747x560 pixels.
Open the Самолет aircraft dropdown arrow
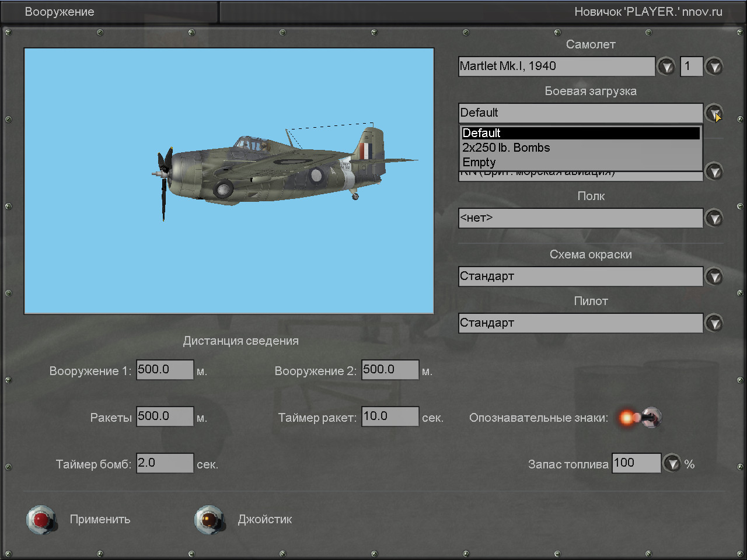pyautogui.click(x=666, y=66)
